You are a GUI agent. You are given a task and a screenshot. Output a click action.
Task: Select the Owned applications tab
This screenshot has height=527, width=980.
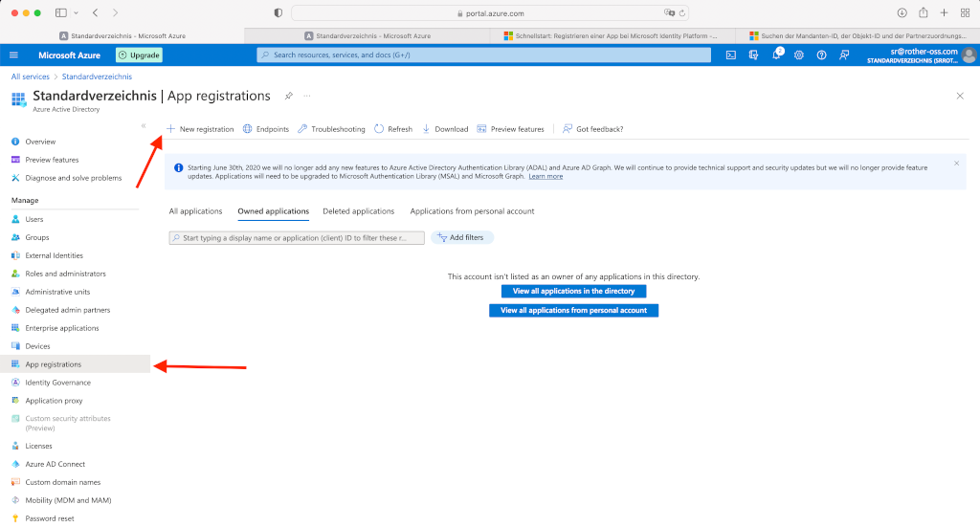click(273, 211)
